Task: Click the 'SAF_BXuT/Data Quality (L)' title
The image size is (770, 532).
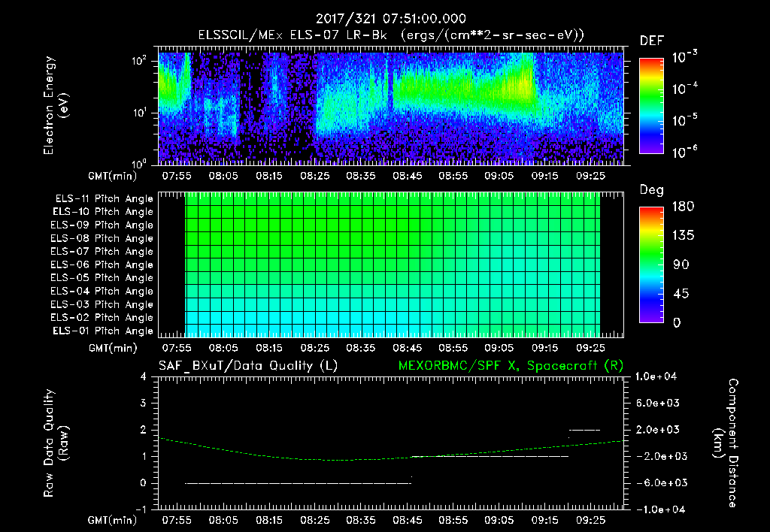Action: 248,366
